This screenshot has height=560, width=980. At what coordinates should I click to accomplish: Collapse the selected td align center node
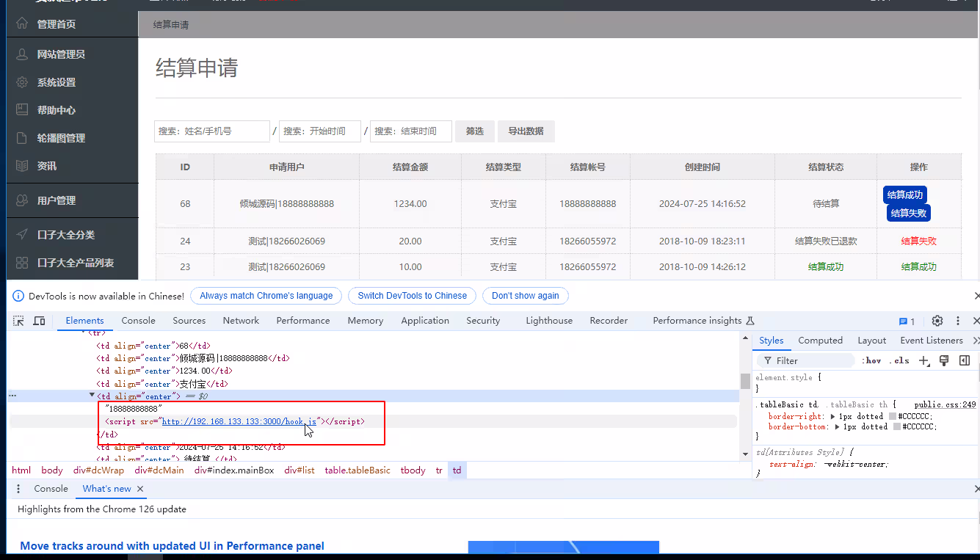point(92,396)
